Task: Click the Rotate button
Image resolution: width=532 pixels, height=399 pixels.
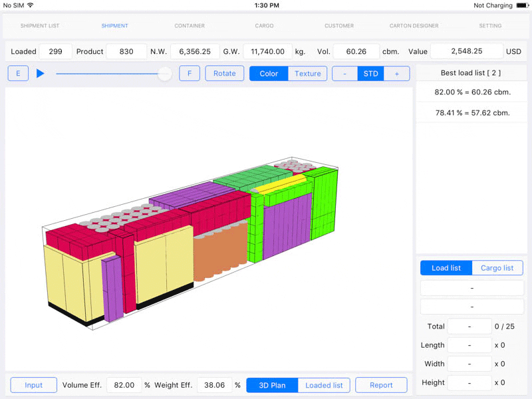Action: pyautogui.click(x=224, y=73)
